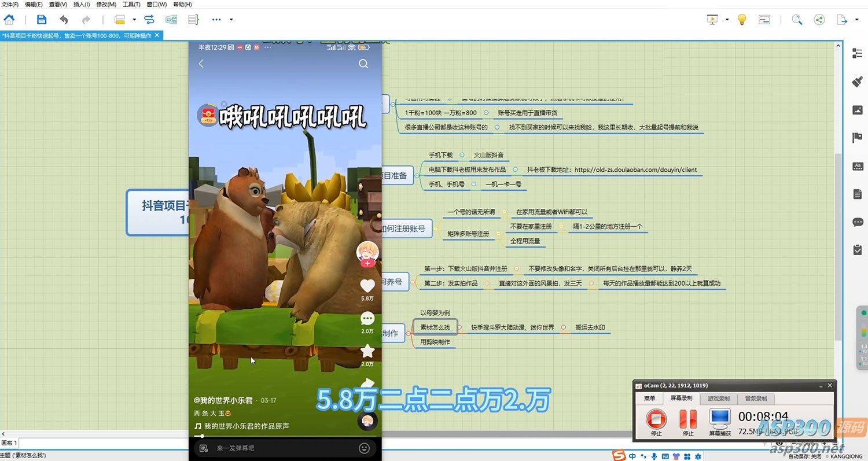
Task: Like the video with the heart icon
Action: pyautogui.click(x=367, y=286)
